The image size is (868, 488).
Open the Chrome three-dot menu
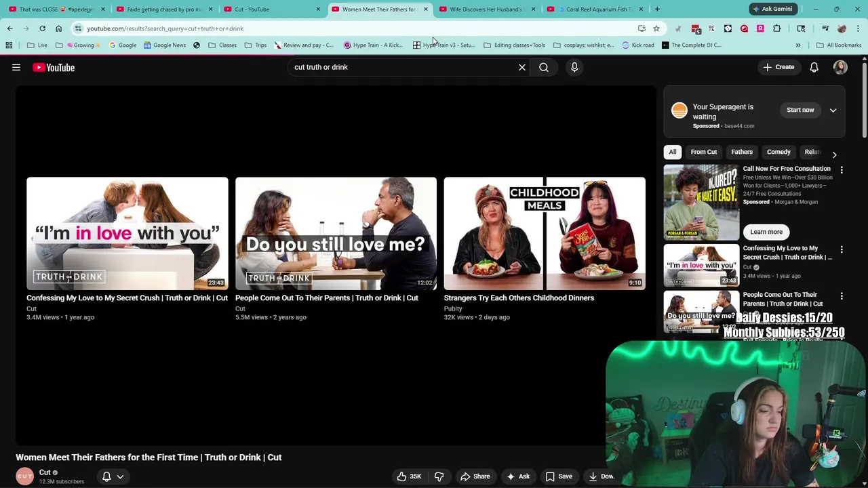click(x=859, y=28)
